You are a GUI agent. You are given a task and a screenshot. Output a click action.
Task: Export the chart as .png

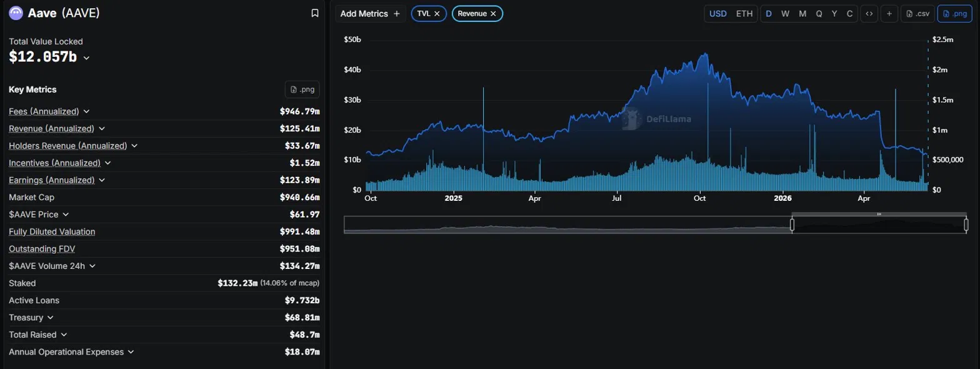pyautogui.click(x=954, y=13)
